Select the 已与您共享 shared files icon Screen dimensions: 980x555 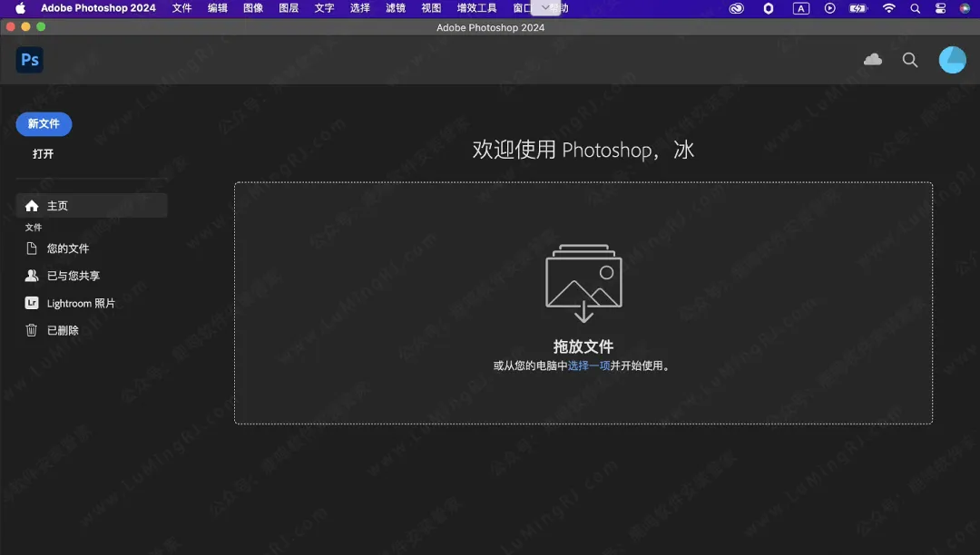(x=31, y=276)
